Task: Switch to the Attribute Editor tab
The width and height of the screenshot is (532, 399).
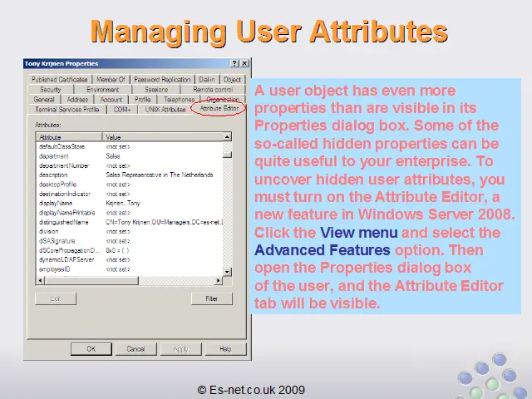Action: click(218, 109)
